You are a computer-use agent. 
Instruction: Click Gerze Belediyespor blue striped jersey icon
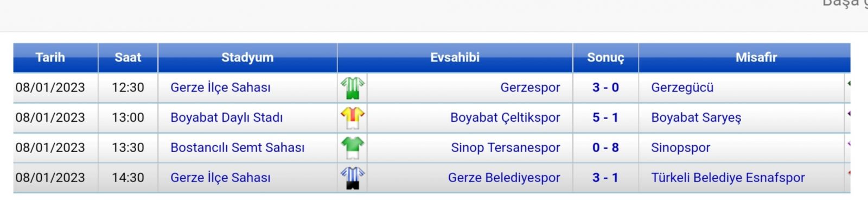point(353,178)
